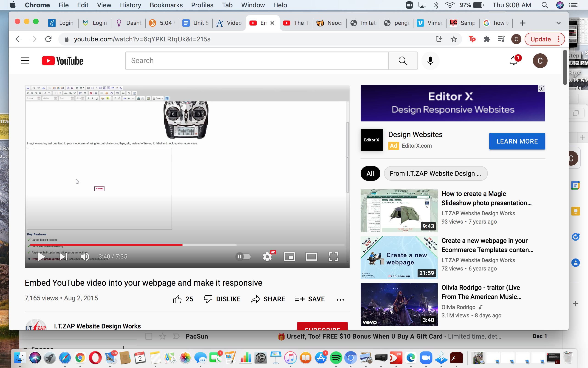Expand the tab search chevron
This screenshot has height=368, width=588.
click(558, 23)
